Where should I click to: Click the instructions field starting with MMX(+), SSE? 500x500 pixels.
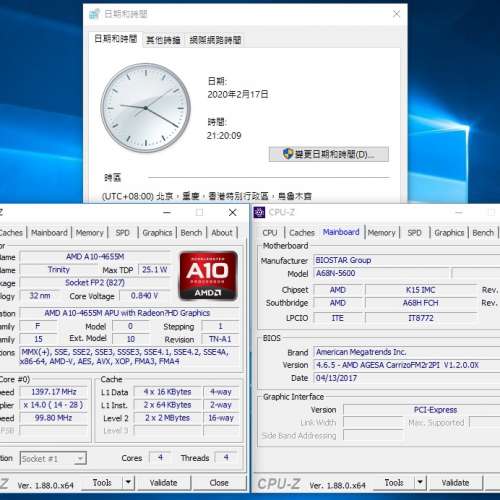point(129,356)
